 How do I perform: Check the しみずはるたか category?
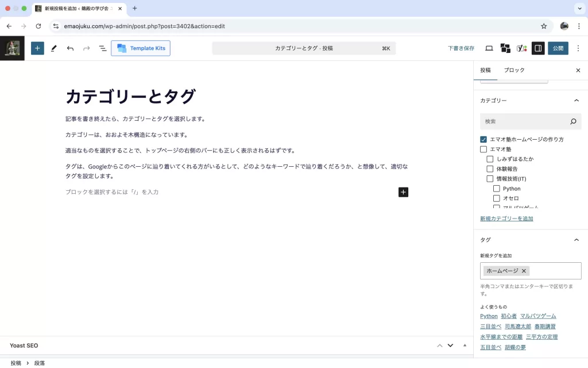[x=490, y=159]
